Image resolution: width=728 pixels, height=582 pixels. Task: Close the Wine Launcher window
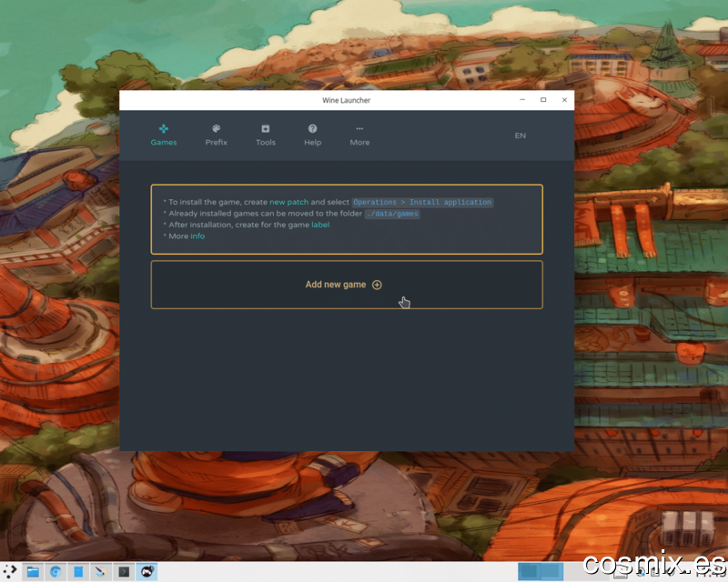click(564, 100)
